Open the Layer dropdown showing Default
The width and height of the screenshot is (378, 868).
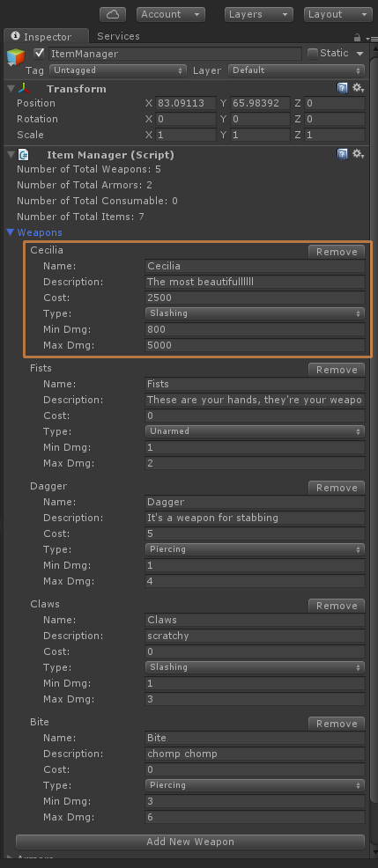[x=297, y=70]
